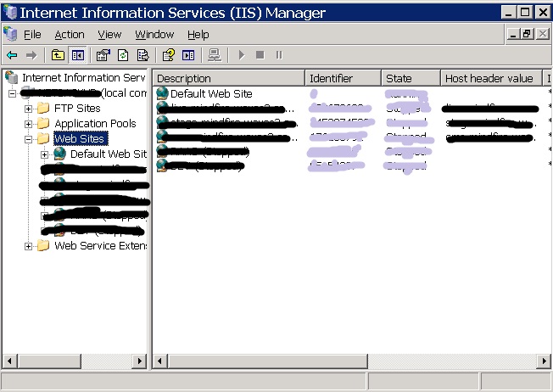Click the Help question mark toolbar icon
553x392 pixels.
click(168, 55)
